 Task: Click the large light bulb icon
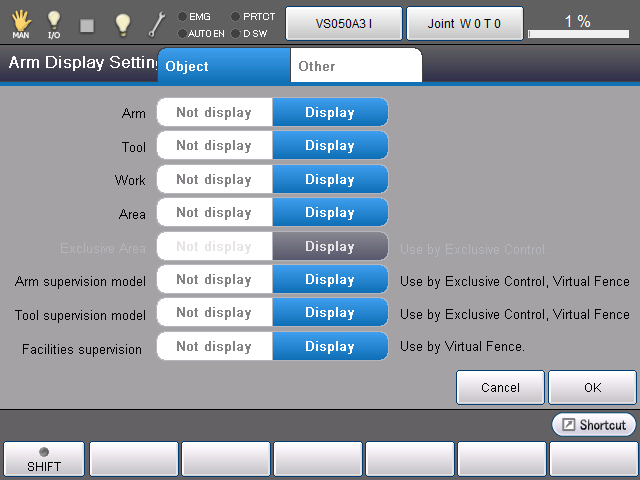(x=122, y=23)
